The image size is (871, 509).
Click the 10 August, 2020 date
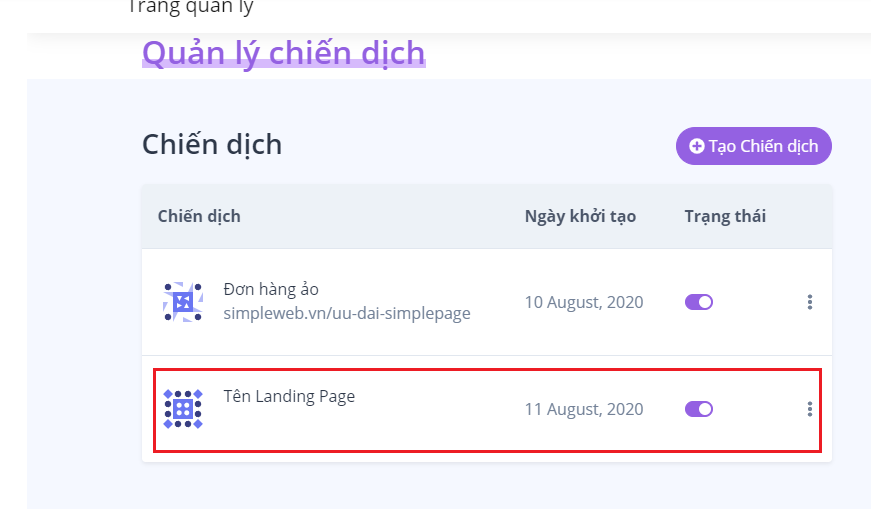(x=584, y=302)
